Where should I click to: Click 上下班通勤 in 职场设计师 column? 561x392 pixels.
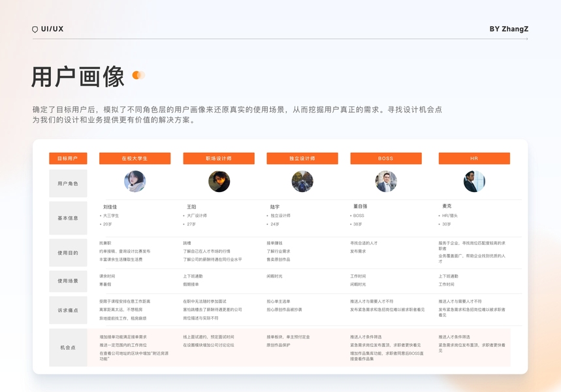[193, 276]
